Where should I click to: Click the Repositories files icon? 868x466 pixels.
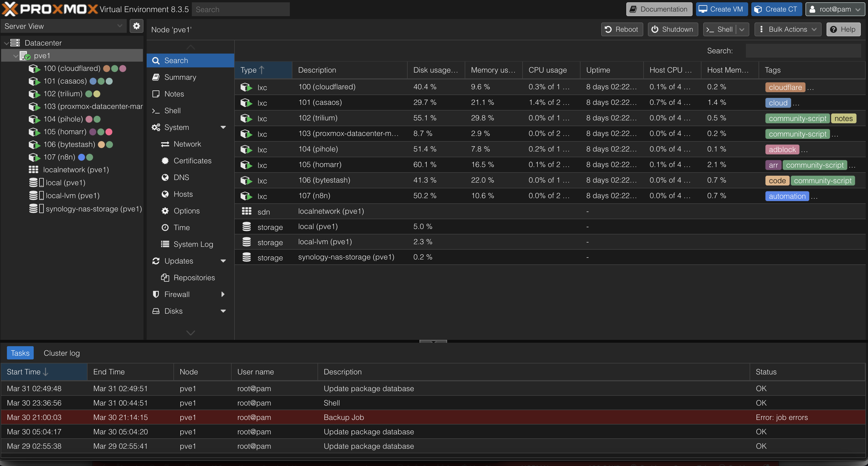(165, 278)
